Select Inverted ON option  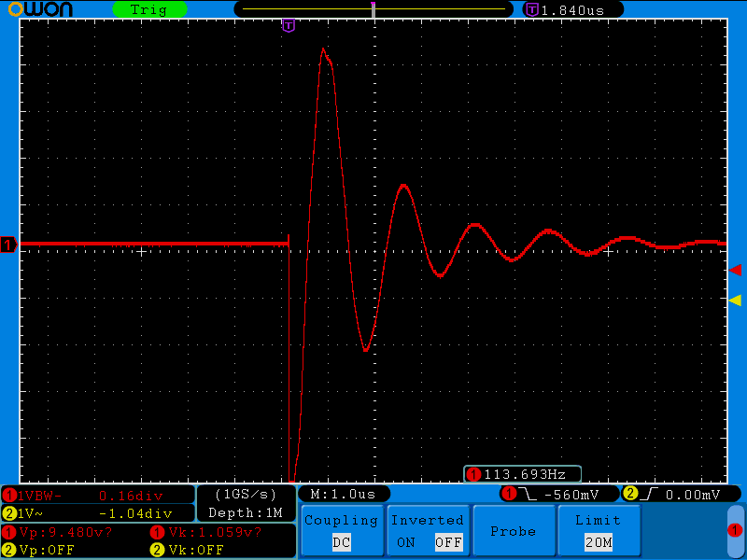pyautogui.click(x=405, y=542)
